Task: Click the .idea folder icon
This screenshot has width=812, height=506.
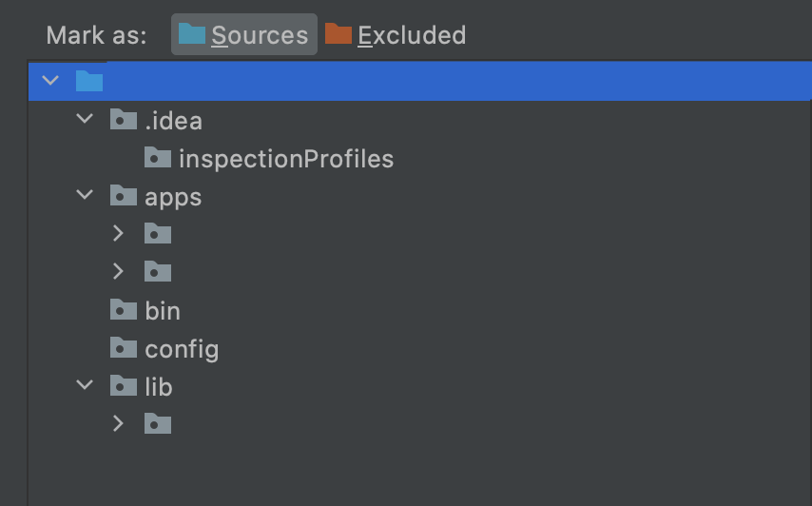Action: coord(124,120)
